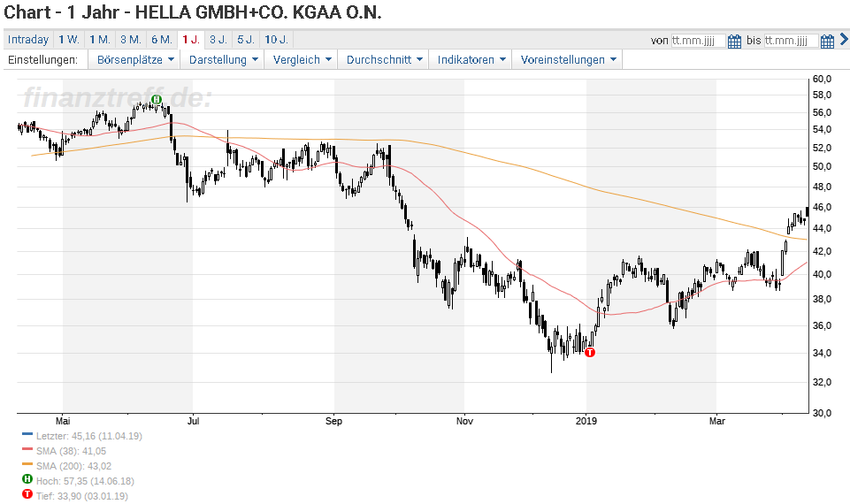Click the 2019 label on the time axis

click(586, 421)
